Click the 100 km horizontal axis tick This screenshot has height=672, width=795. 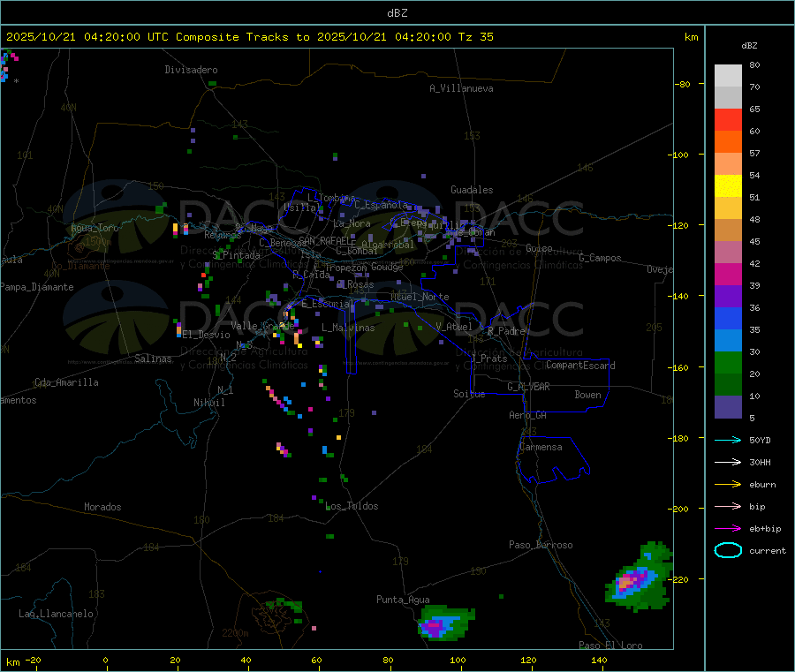pos(458,660)
